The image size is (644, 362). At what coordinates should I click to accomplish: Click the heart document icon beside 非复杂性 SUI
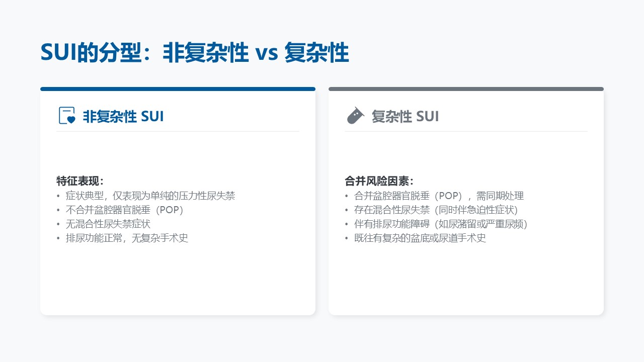pyautogui.click(x=67, y=116)
